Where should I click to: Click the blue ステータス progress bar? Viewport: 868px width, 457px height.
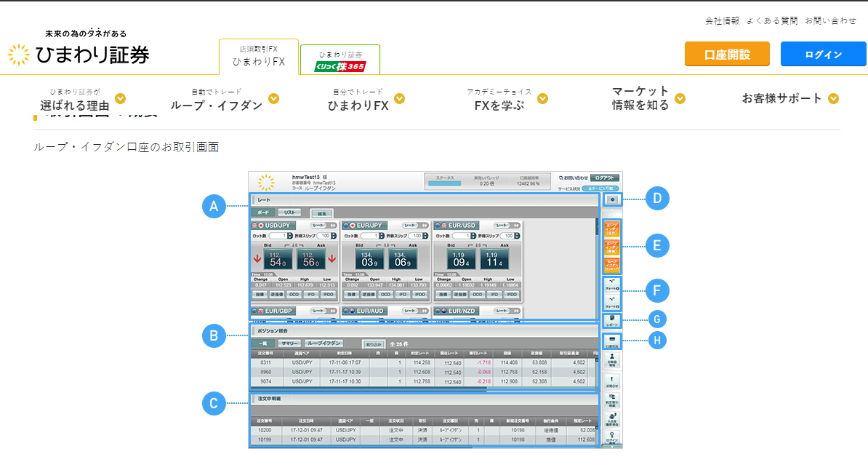[x=444, y=183]
